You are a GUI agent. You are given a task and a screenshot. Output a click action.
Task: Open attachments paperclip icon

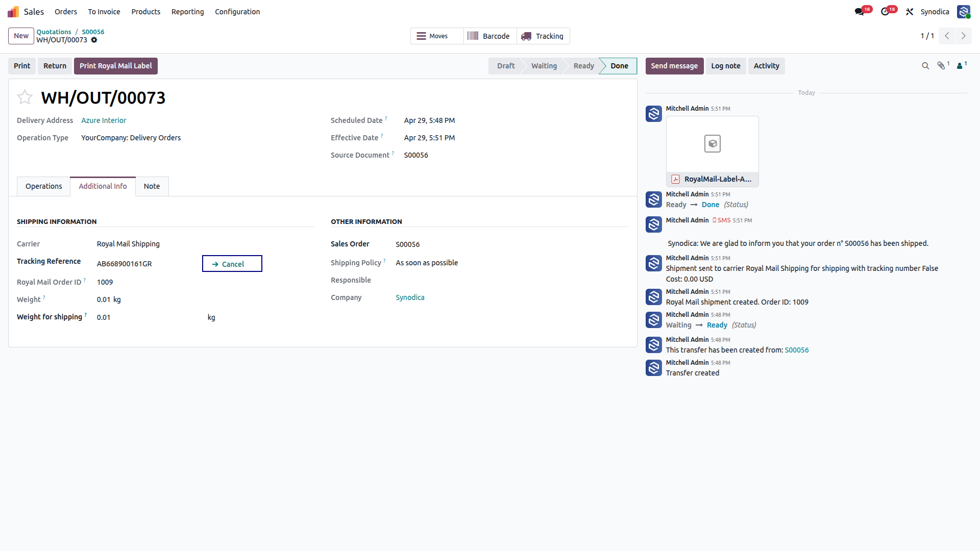943,65
